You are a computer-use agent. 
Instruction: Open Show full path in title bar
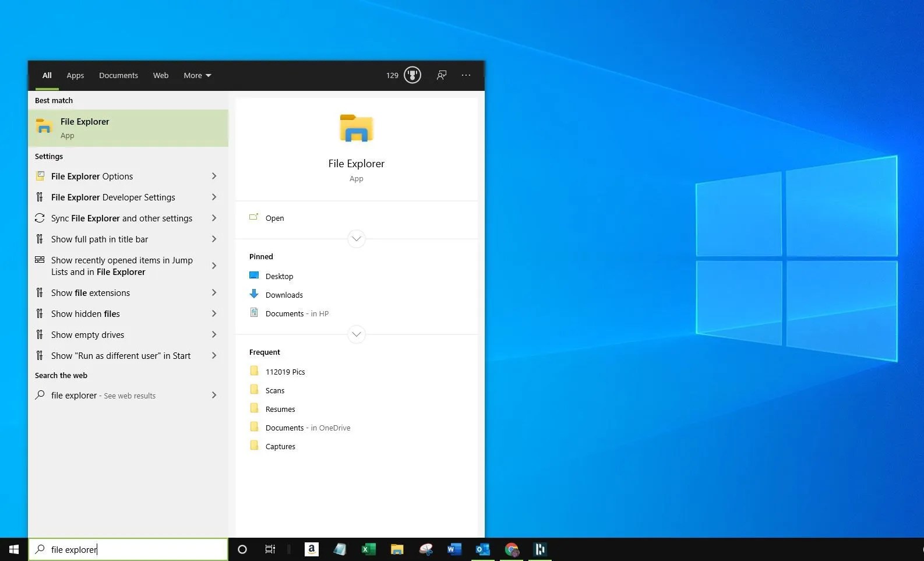point(128,239)
